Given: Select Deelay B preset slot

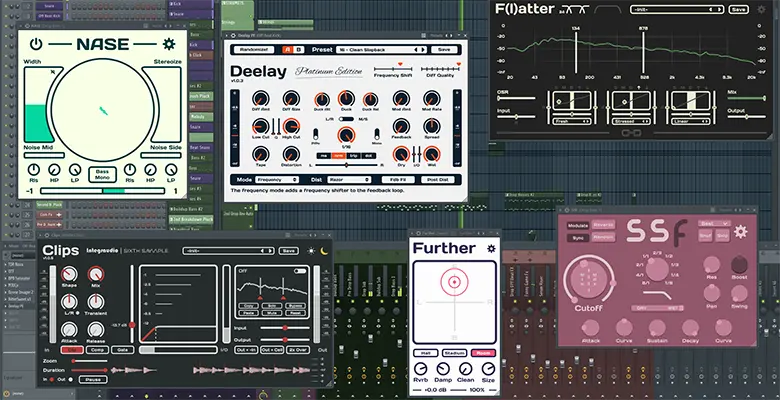Looking at the screenshot, I should tap(298, 50).
